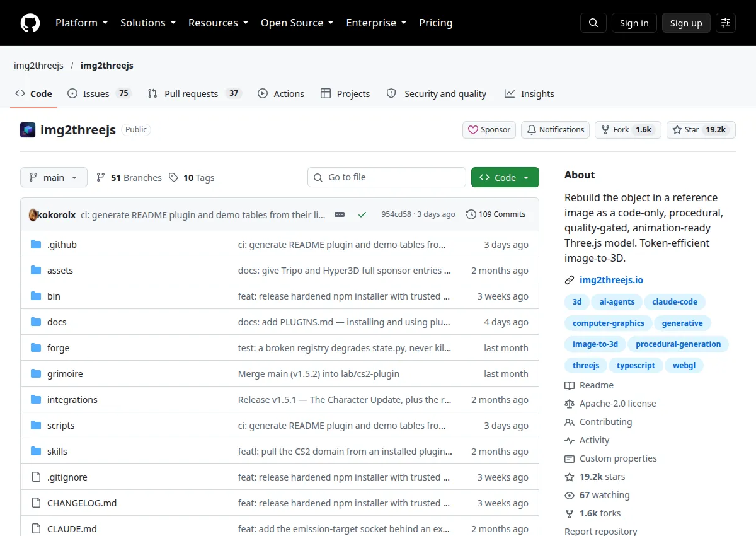This screenshot has height=536, width=756.
Task: Click the repository avatar next to img2threejs title
Action: point(28,130)
